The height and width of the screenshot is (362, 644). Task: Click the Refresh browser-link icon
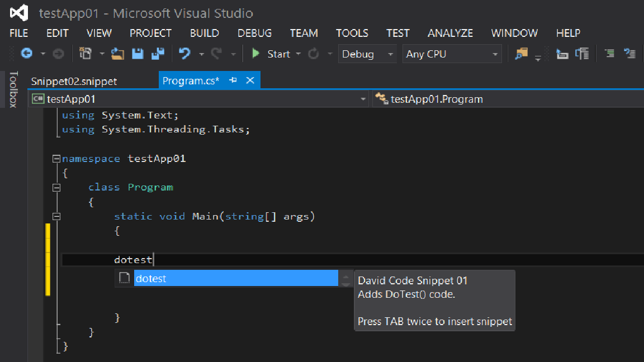pyautogui.click(x=314, y=54)
